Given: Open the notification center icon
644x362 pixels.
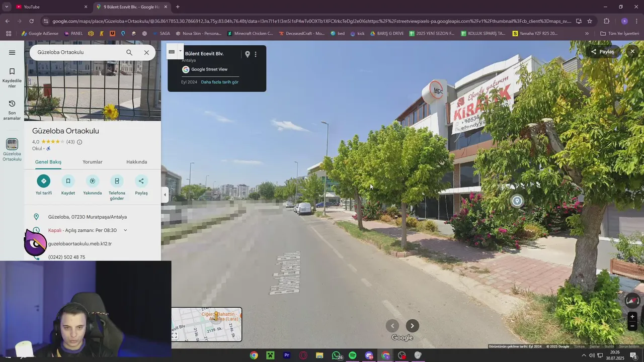Looking at the screenshot, I should click(x=633, y=355).
